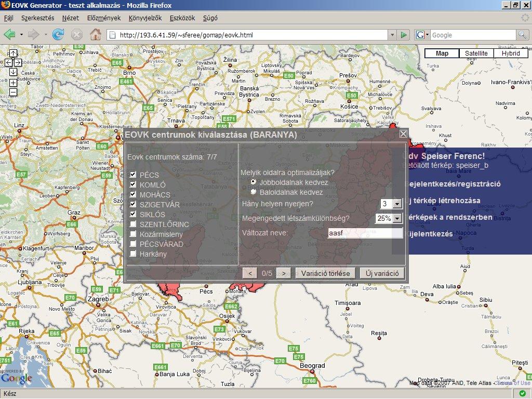Switch the map to Map view

(442, 54)
